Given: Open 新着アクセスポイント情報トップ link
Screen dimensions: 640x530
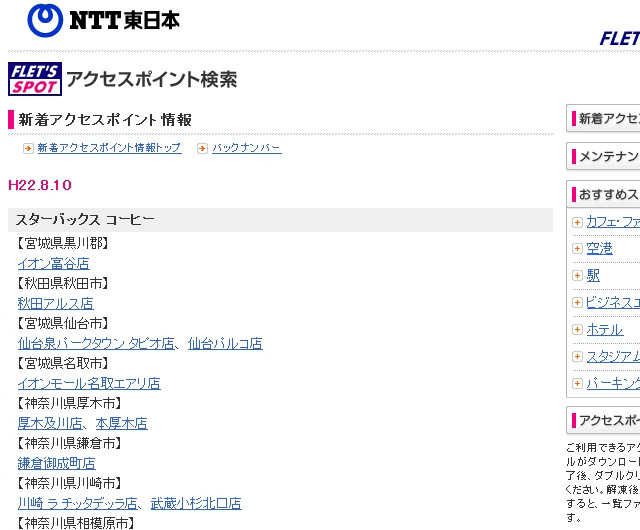Looking at the screenshot, I should [109, 148].
